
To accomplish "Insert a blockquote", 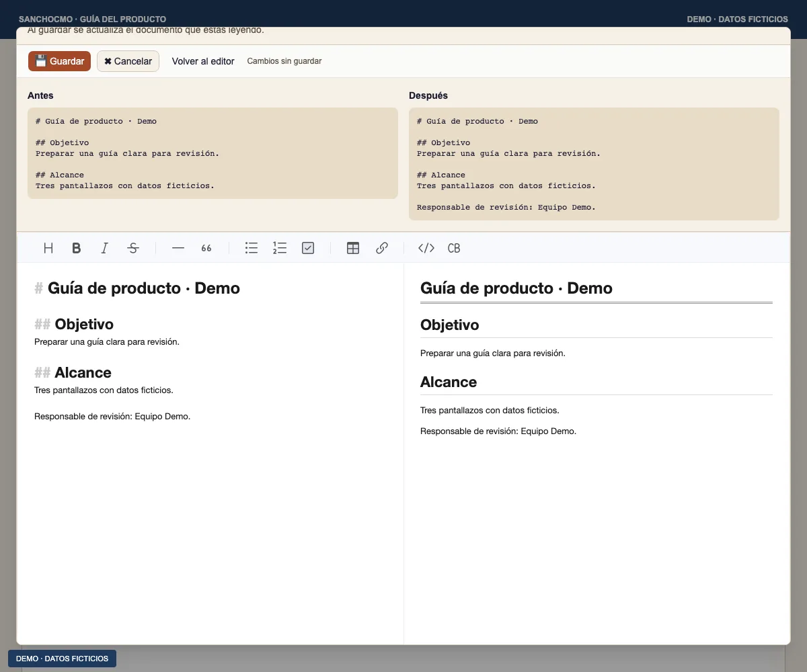I will [206, 248].
